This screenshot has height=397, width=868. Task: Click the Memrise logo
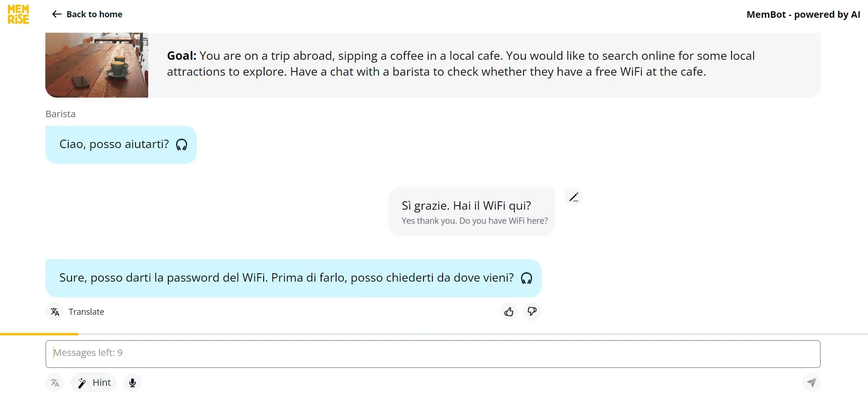(x=18, y=14)
